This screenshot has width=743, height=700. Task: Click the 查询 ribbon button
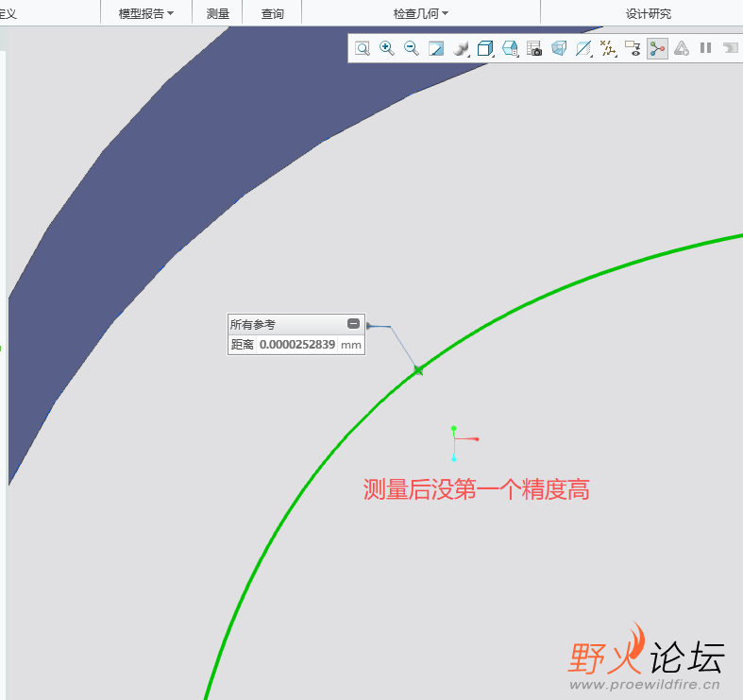coord(273,14)
